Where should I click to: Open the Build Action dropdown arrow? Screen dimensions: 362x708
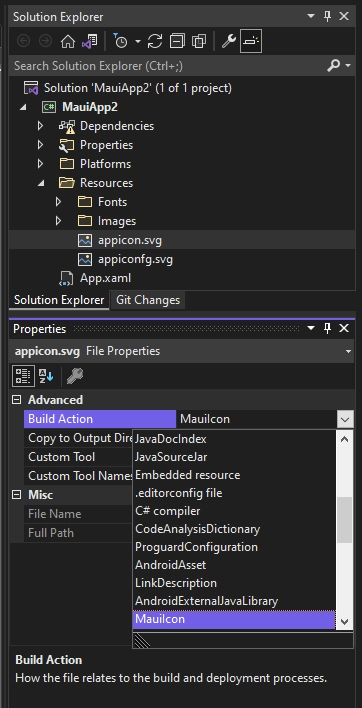click(345, 419)
